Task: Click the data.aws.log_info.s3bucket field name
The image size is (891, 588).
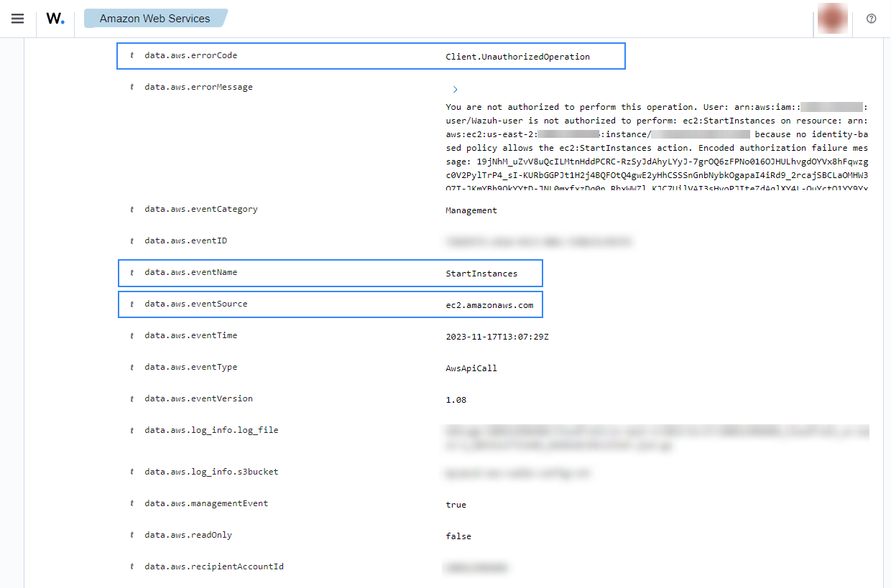Action: [211, 472]
